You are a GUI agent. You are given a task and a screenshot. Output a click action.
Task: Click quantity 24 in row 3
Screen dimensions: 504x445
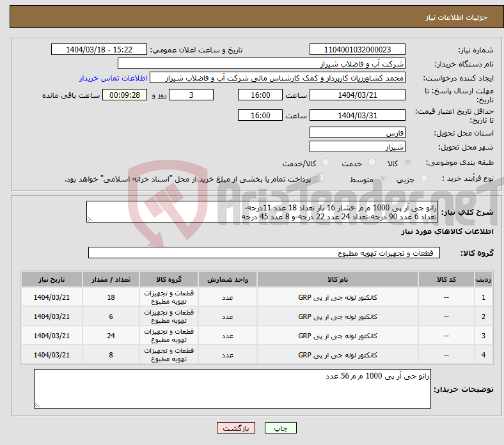111,336
